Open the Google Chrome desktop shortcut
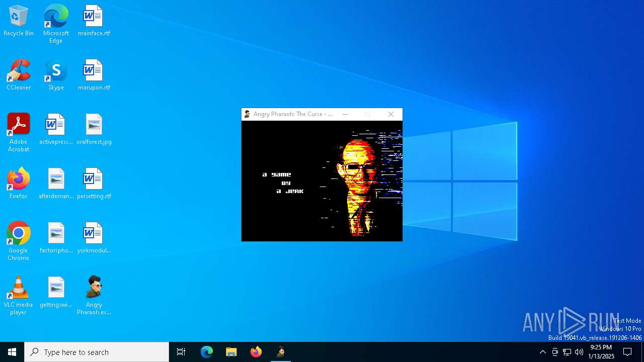 point(19,241)
